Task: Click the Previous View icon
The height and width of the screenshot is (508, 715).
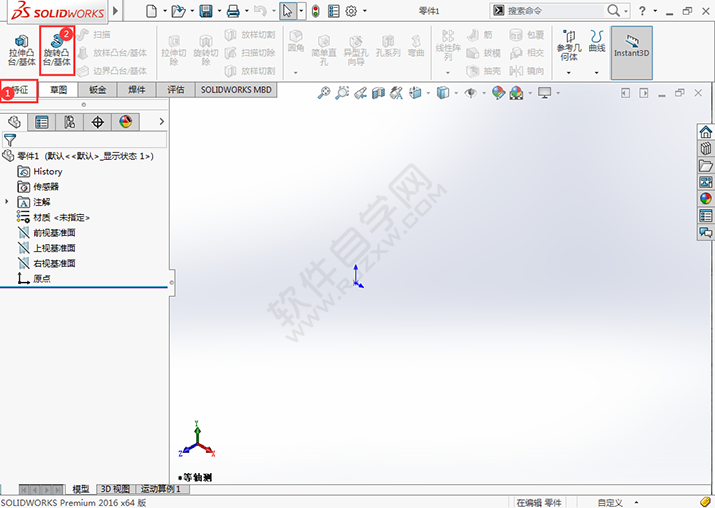Action: (x=360, y=93)
